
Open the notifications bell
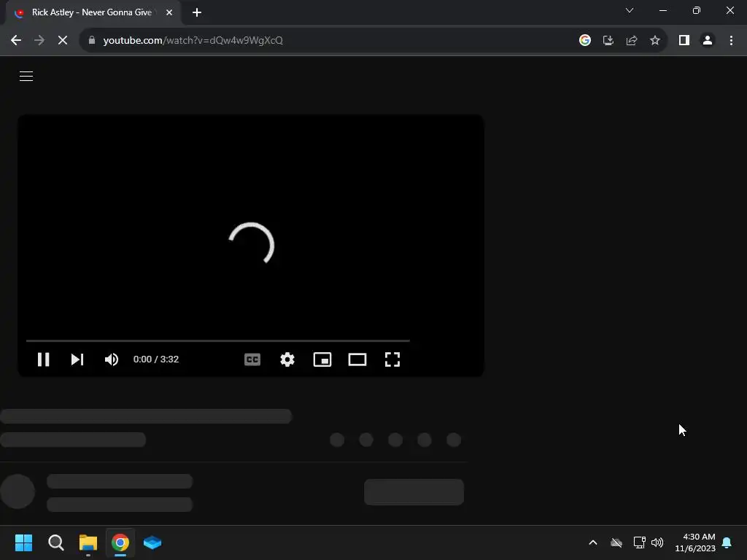point(727,542)
